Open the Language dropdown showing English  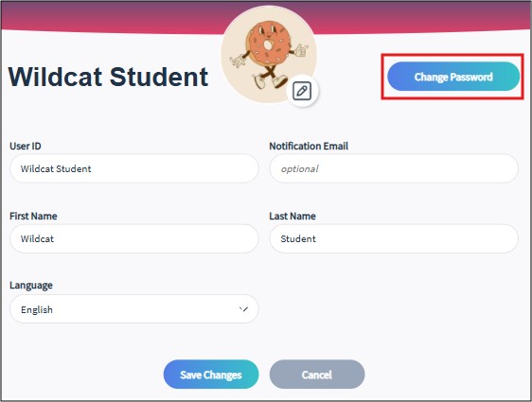click(134, 308)
